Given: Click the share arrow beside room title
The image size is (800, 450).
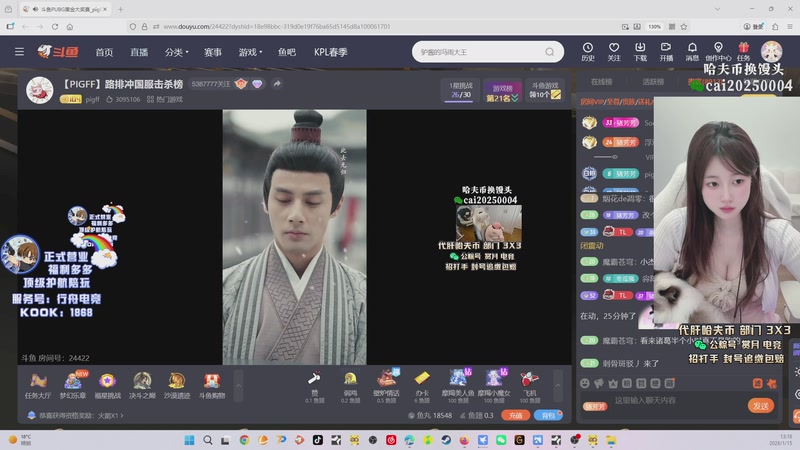Looking at the screenshot, I should click(277, 84).
